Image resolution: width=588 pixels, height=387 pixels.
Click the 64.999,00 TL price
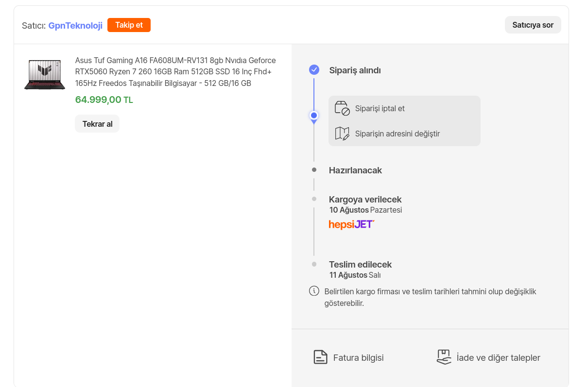coord(104,100)
